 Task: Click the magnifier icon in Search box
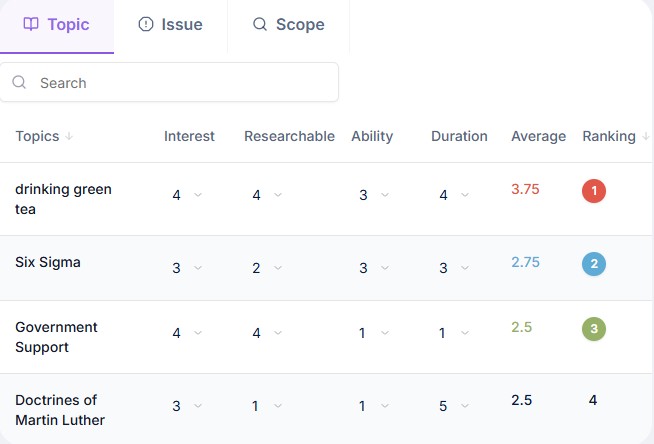click(19, 82)
